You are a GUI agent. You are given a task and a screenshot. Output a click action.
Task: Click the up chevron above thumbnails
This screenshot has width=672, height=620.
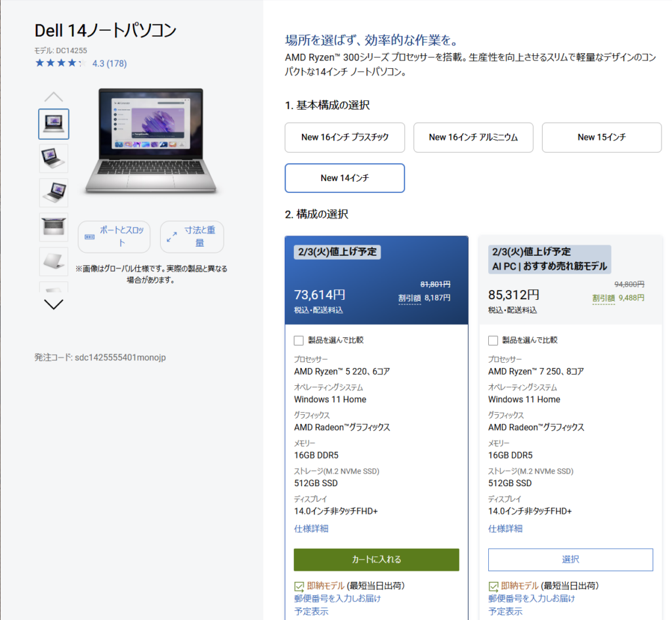(53, 97)
